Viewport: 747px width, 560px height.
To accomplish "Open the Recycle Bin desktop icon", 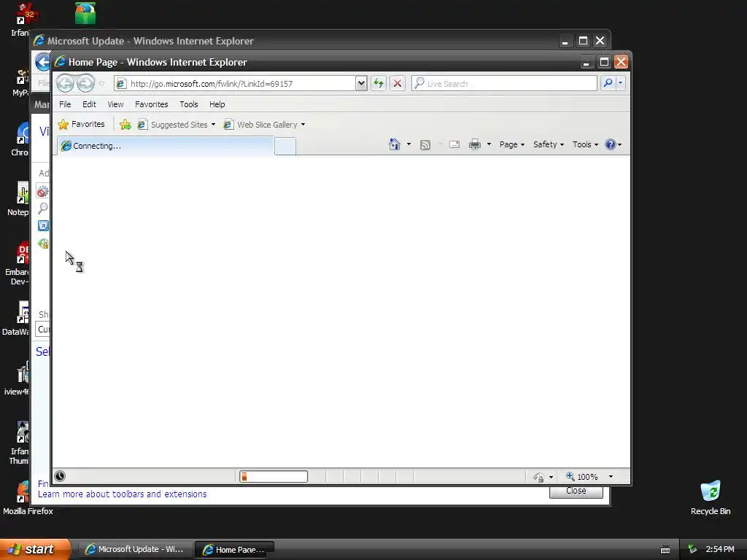I will point(711,497).
